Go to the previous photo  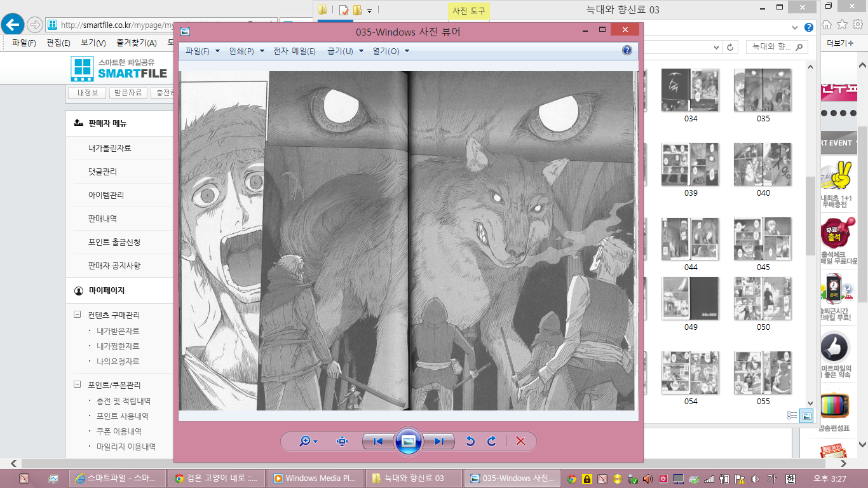click(x=379, y=441)
